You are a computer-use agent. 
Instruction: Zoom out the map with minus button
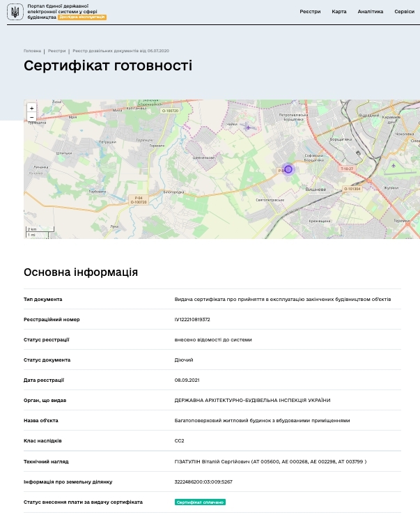click(31, 117)
